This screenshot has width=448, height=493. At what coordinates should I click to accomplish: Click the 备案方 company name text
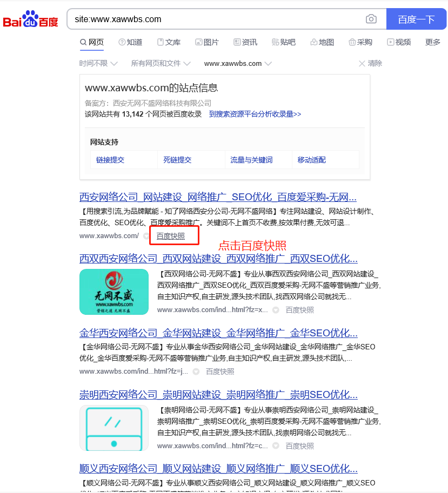pos(162,103)
